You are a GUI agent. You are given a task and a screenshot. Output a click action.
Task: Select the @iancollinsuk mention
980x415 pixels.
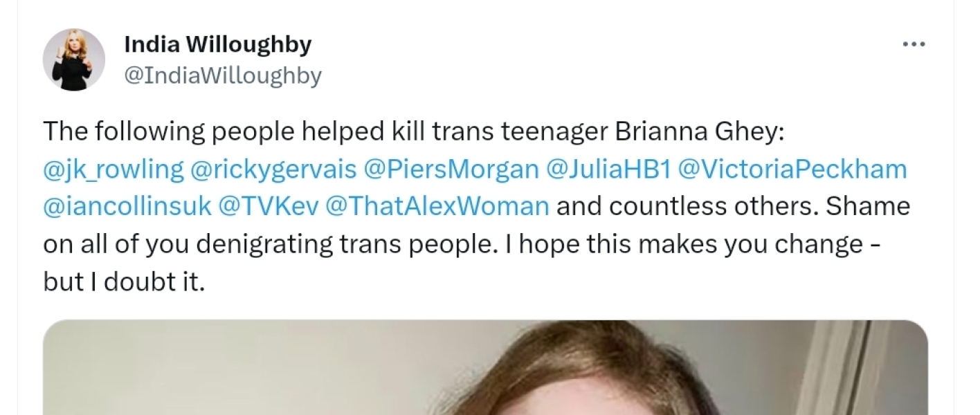click(x=127, y=207)
